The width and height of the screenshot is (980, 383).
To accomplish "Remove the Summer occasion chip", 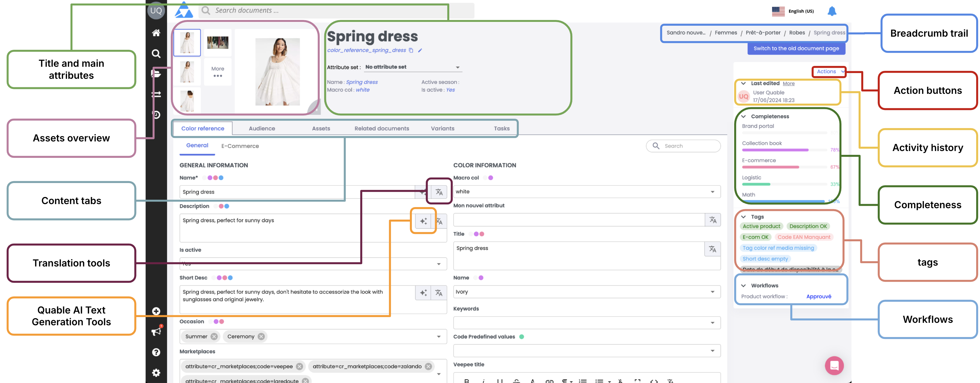I will click(214, 336).
